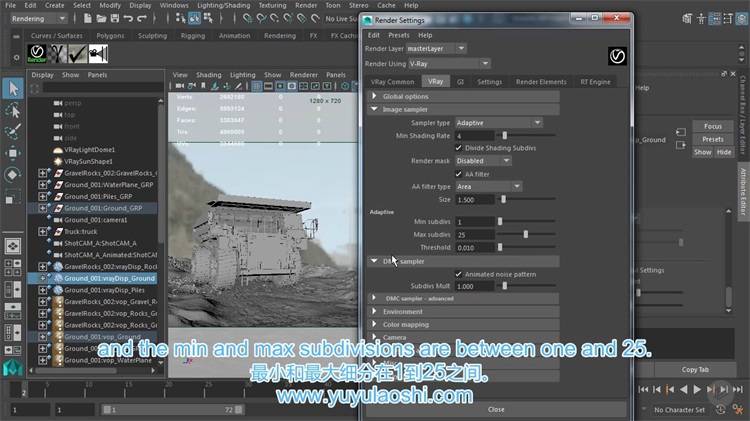Click the V-Ray Render shelf icon

click(37, 53)
